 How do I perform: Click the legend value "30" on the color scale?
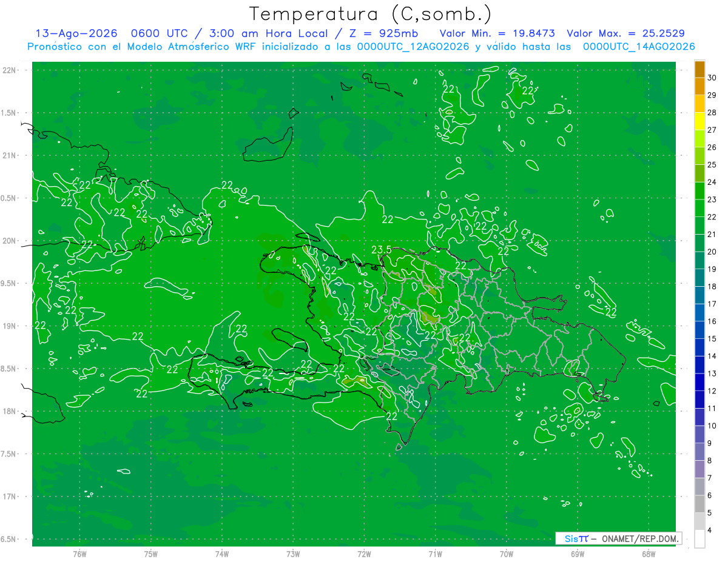(x=712, y=78)
